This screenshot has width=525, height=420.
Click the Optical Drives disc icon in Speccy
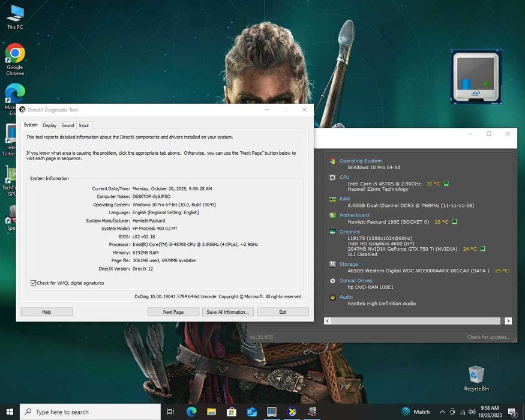[x=332, y=281]
